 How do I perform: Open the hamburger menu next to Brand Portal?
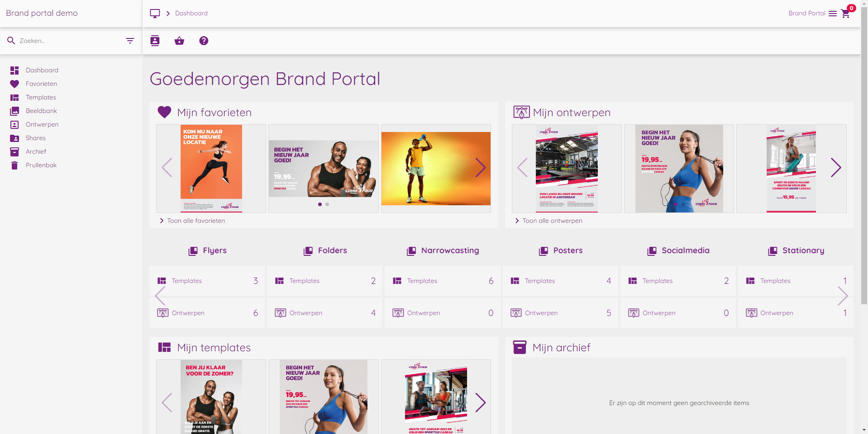coord(833,13)
